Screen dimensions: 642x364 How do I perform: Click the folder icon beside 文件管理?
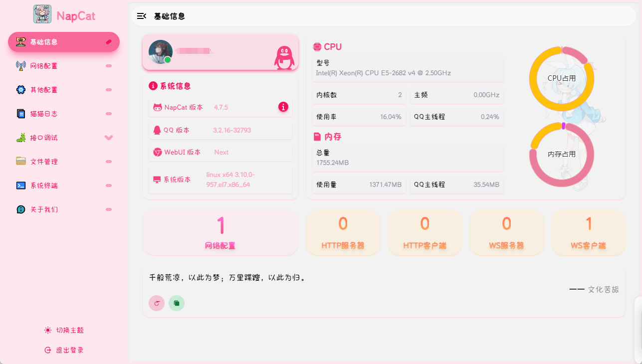click(x=20, y=161)
